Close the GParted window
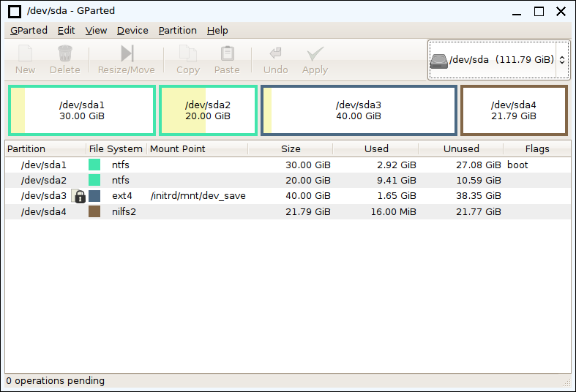The height and width of the screenshot is (392, 576). tap(561, 12)
